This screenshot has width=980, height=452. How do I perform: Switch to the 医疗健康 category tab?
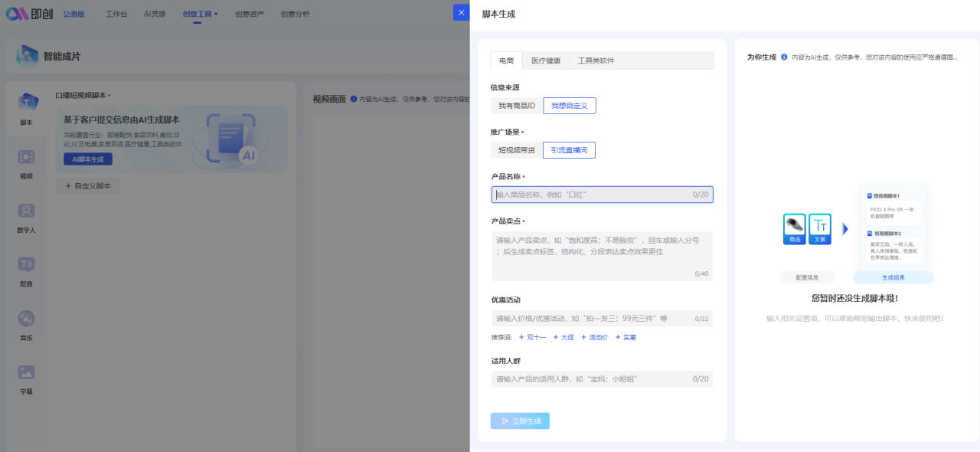(x=546, y=59)
